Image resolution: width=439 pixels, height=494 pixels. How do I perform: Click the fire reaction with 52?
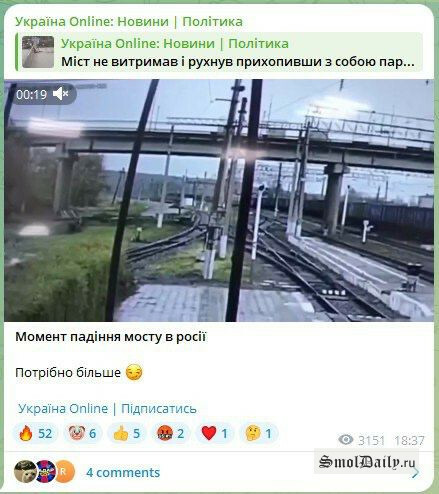[x=36, y=433]
